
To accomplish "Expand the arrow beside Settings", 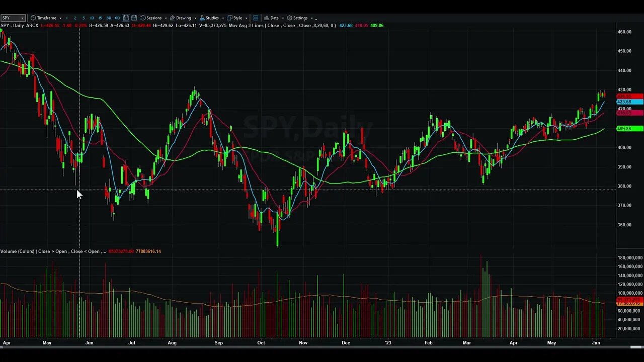I will pos(312,18).
